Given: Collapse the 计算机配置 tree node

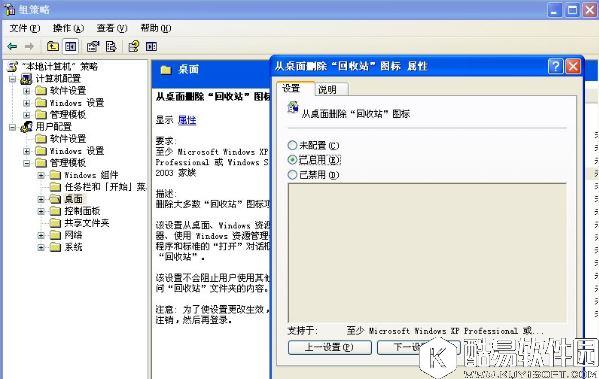Looking at the screenshot, I should (13, 79).
